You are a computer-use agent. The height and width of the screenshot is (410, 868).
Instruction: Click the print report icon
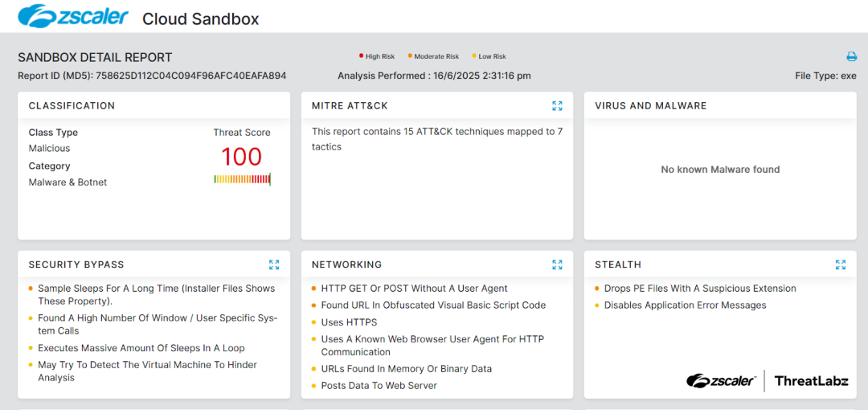(851, 56)
